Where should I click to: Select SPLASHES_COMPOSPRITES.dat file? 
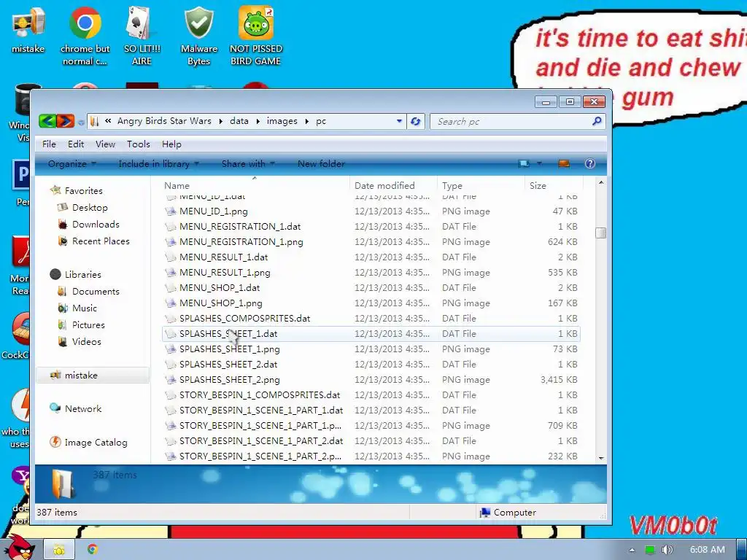[x=244, y=318]
